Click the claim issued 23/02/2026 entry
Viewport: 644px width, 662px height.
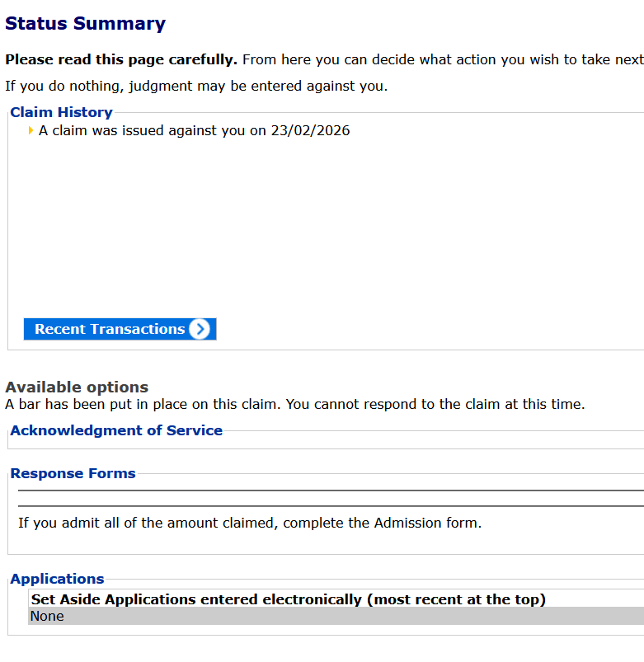pos(195,130)
